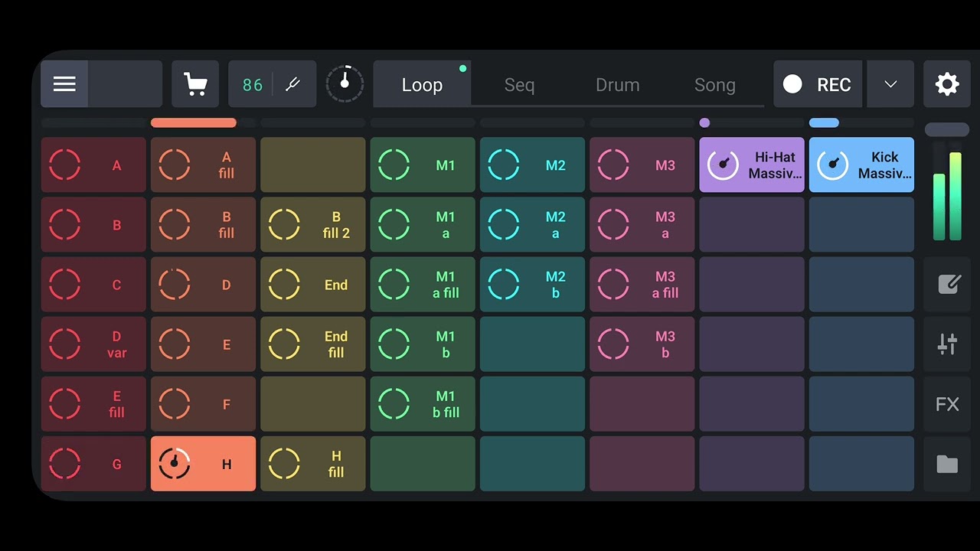Trigger the orange F pad
This screenshot has width=980, height=551.
(203, 403)
